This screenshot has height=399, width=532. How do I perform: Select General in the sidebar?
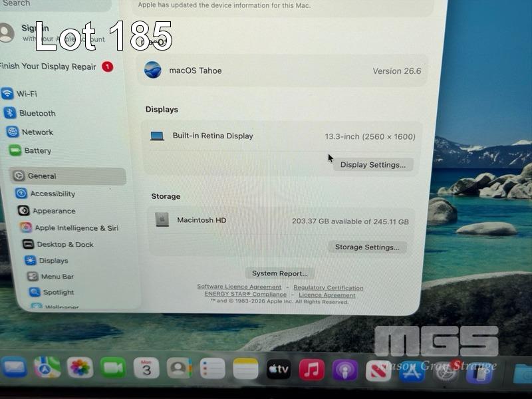68,176
